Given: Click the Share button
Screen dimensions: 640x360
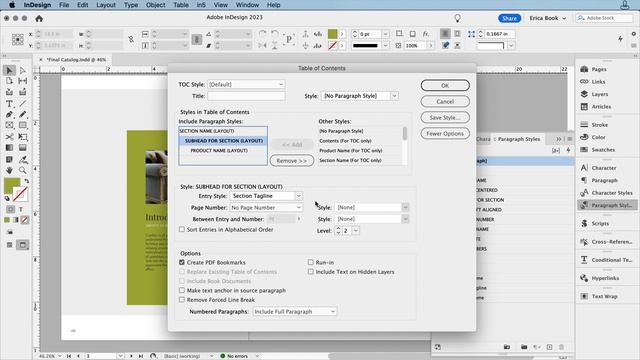Looking at the screenshot, I should (x=509, y=18).
